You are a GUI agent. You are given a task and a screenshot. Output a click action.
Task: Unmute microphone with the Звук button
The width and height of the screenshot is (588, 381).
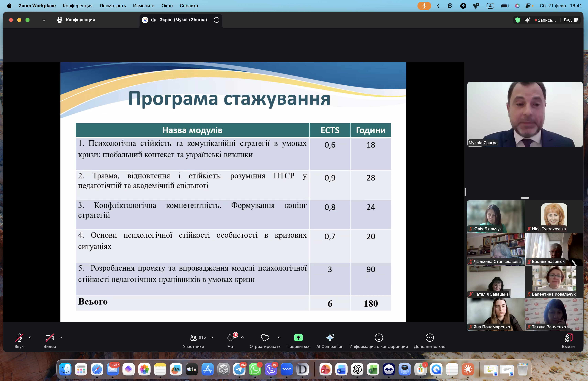(19, 338)
